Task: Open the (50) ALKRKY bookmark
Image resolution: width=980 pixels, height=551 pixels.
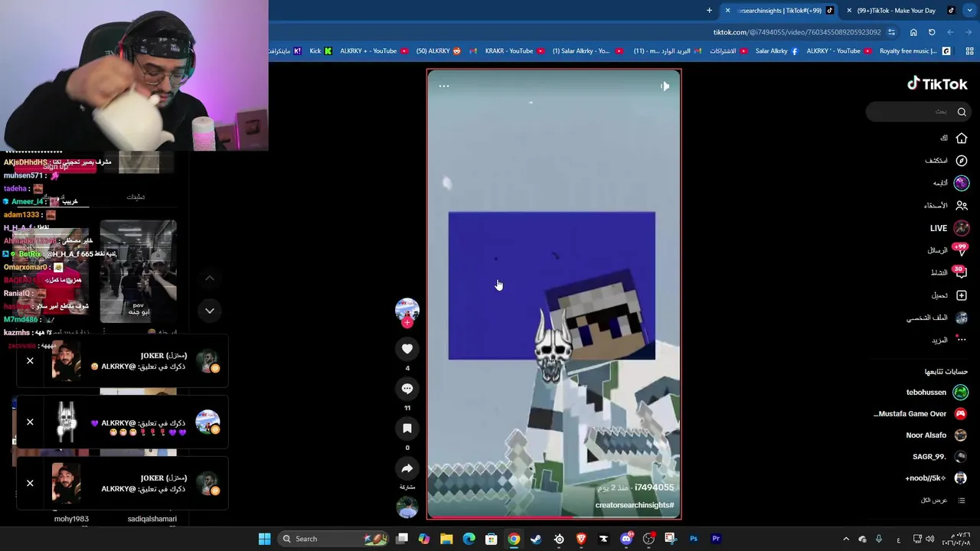Action: pos(438,51)
